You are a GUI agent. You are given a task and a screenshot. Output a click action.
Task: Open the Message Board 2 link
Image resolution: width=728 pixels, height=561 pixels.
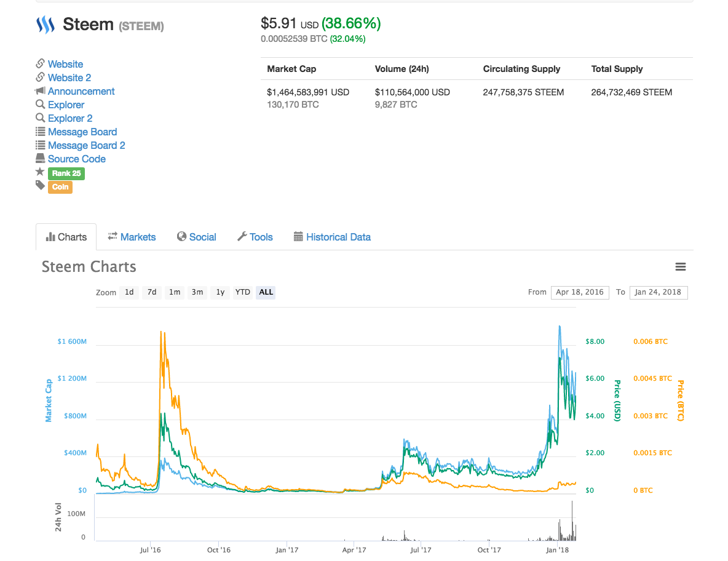[x=86, y=145]
